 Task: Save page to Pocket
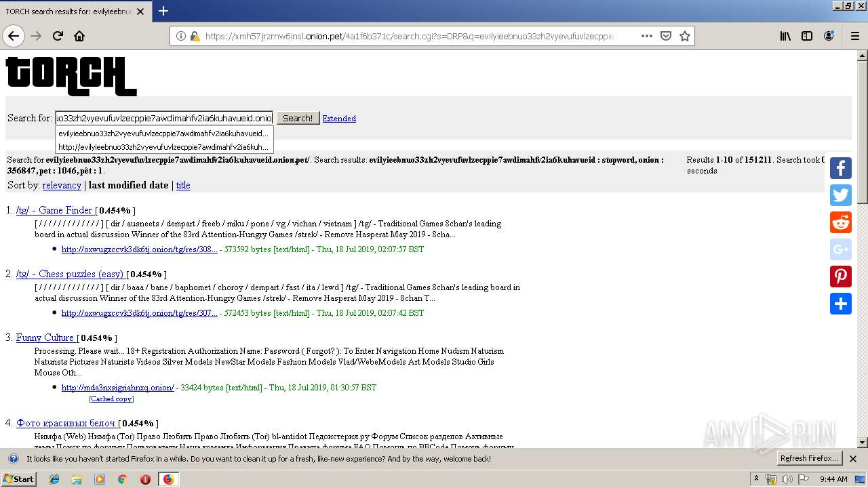tap(666, 36)
